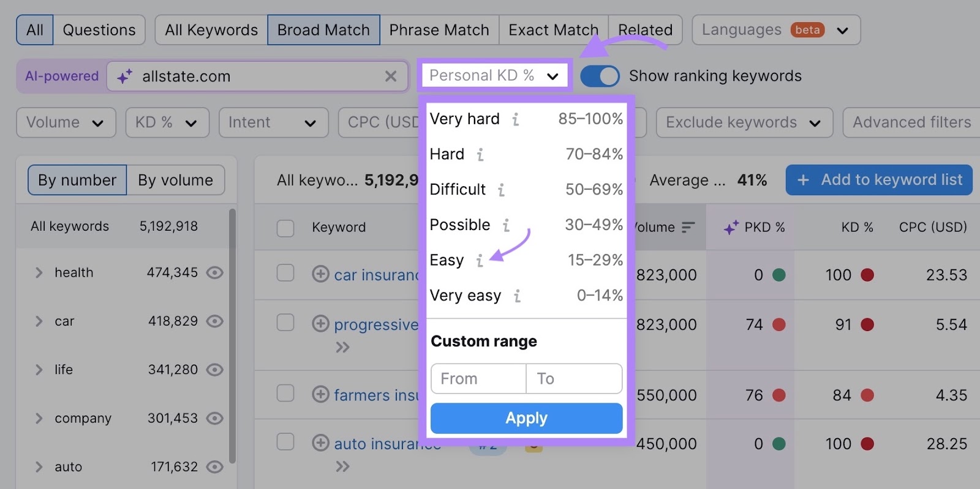Expand the life keyword group
The image size is (980, 489).
37,370
